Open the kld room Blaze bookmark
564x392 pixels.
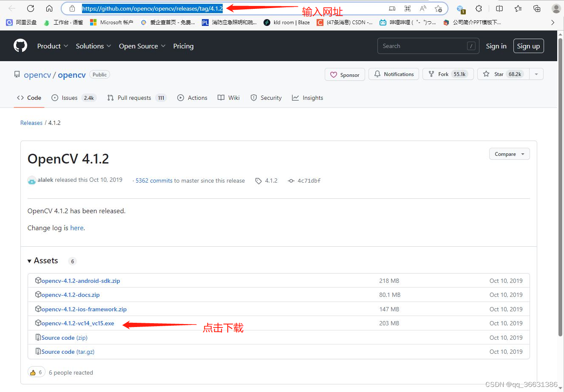(287, 23)
